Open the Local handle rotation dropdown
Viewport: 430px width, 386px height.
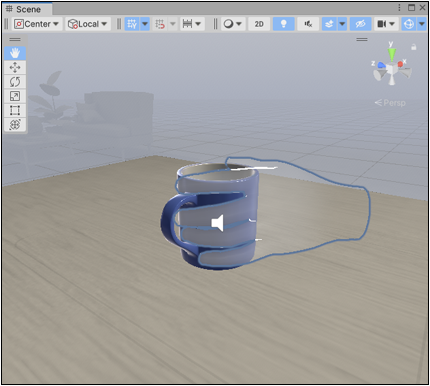88,24
